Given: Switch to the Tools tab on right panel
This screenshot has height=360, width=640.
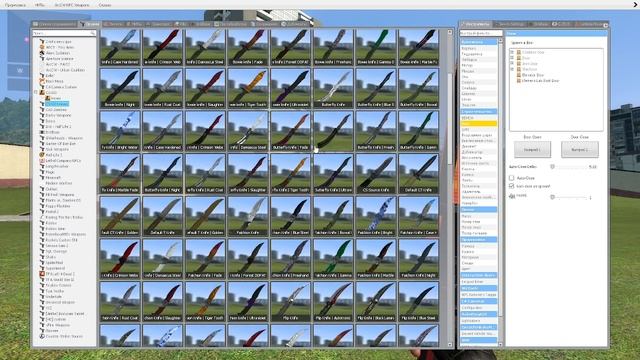Looking at the screenshot, I should tap(477, 24).
